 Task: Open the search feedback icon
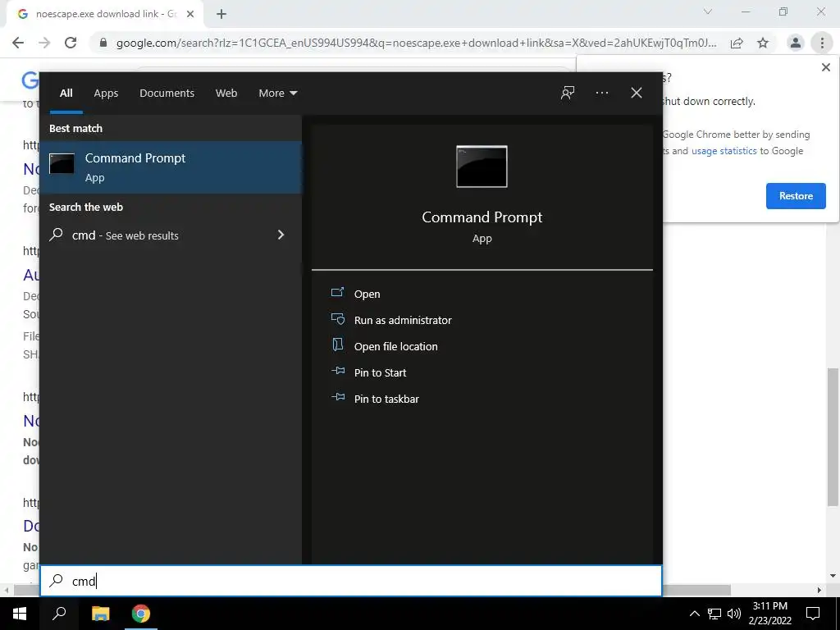pos(568,93)
